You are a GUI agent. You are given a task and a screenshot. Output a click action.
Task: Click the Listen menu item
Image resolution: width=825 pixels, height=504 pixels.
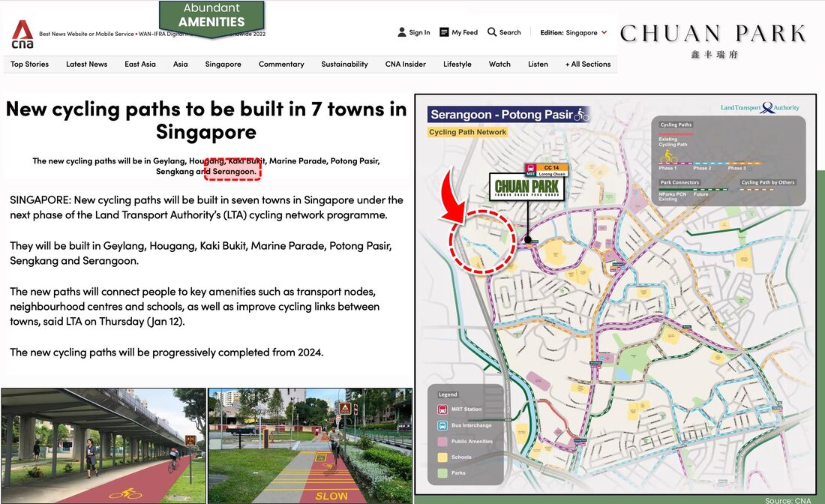click(x=538, y=64)
